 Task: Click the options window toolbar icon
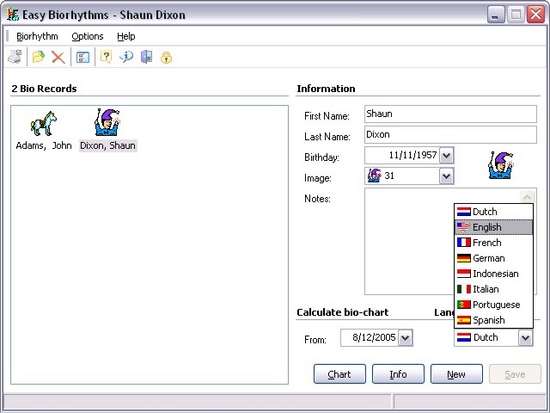point(83,57)
